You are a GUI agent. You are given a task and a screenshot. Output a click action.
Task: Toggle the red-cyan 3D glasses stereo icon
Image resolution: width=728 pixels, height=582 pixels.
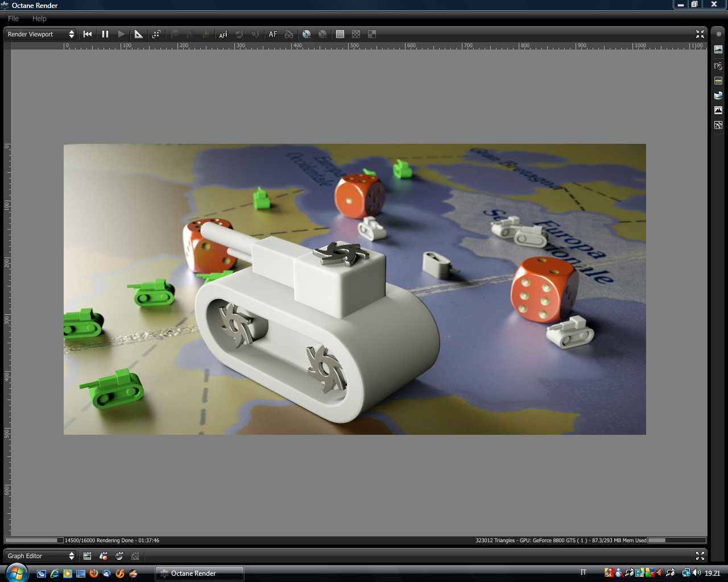click(289, 34)
